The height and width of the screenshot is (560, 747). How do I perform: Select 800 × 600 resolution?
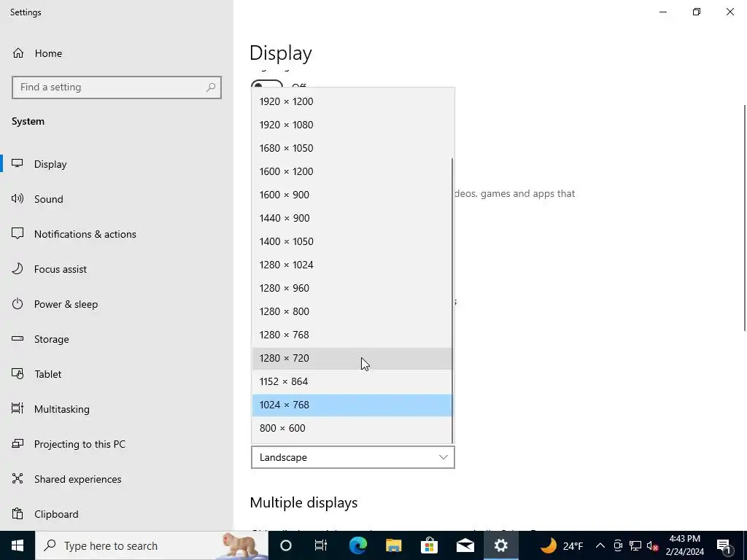point(352,428)
